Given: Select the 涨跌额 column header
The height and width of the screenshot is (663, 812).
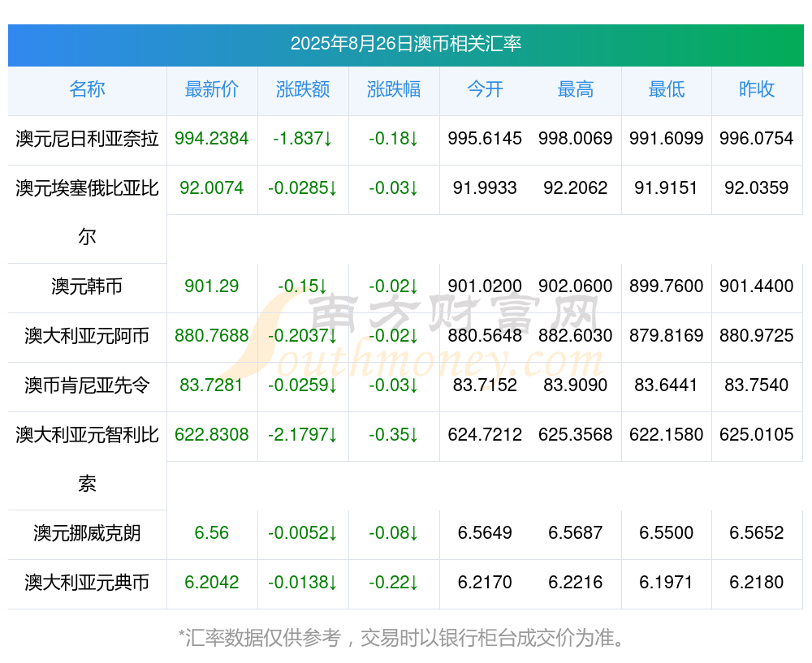Looking at the screenshot, I should coord(303,89).
